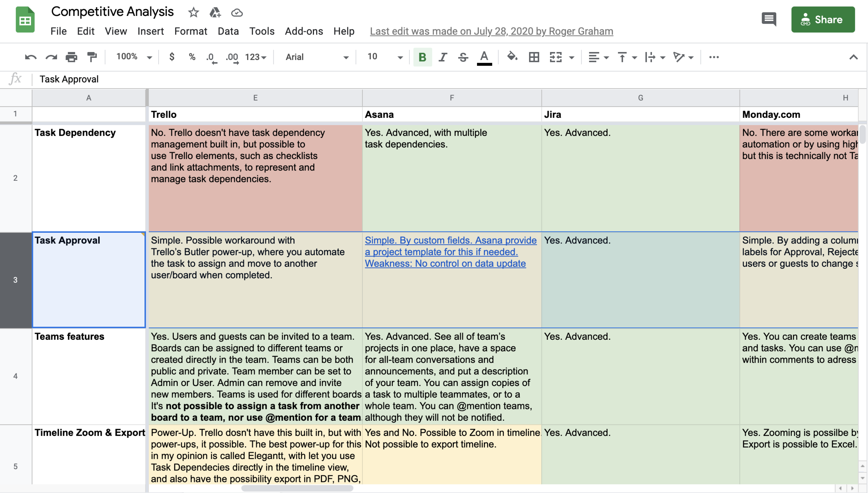
Task: Select the Paint format tool
Action: pyautogui.click(x=92, y=57)
